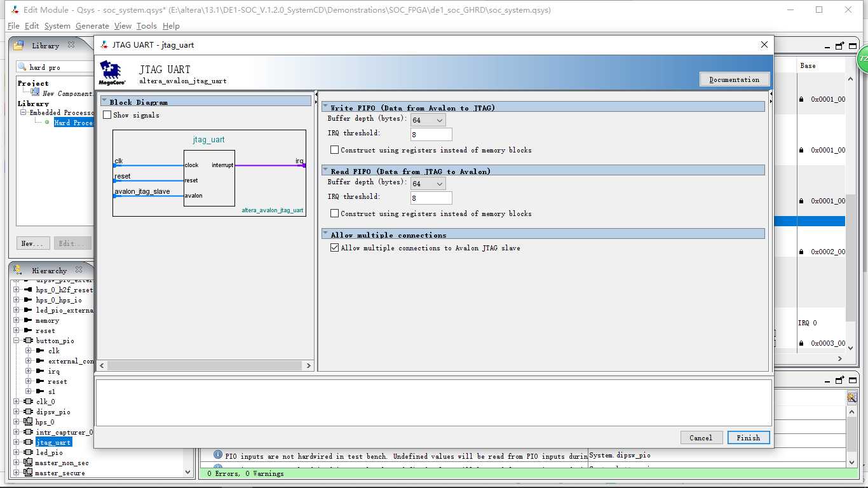The width and height of the screenshot is (868, 488).
Task: Open the File menu
Action: (x=13, y=26)
